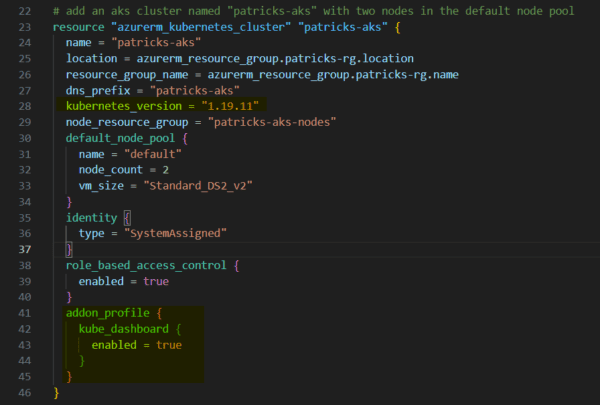Click line number 46 in the gutter
600x405 pixels.
pos(22,392)
